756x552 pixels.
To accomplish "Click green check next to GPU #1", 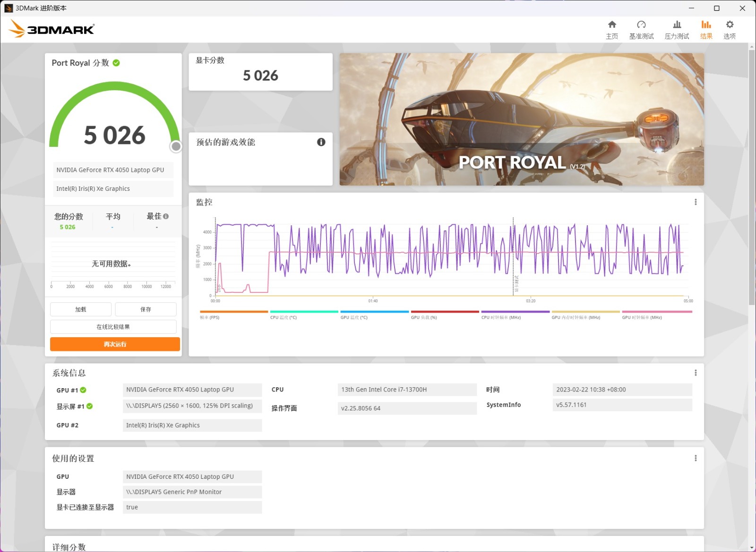I will point(83,390).
